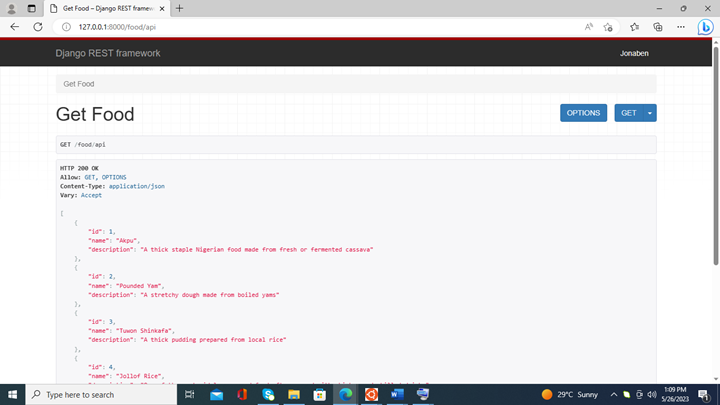The height and width of the screenshot is (405, 720).
Task: Open the Collections icon
Action: (x=658, y=27)
